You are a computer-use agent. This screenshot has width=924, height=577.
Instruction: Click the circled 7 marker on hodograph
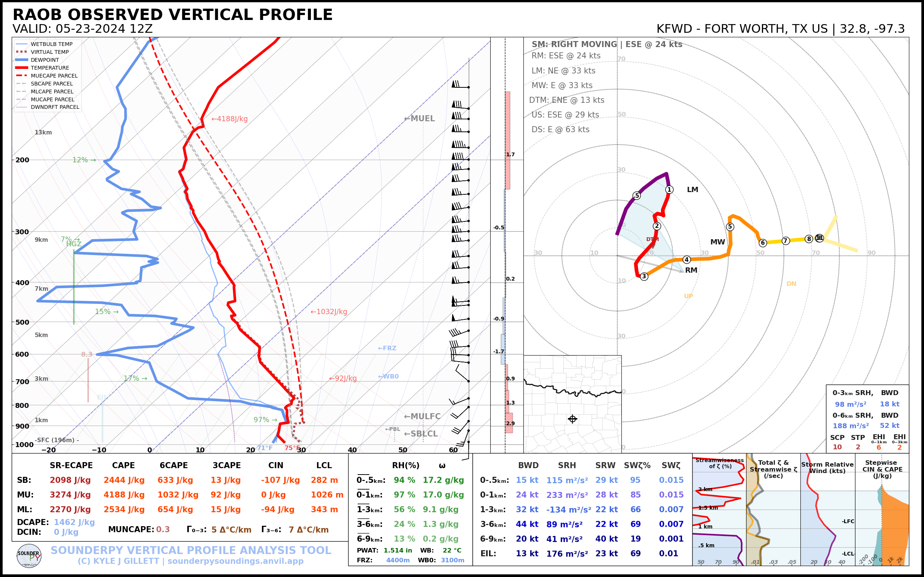pos(785,241)
